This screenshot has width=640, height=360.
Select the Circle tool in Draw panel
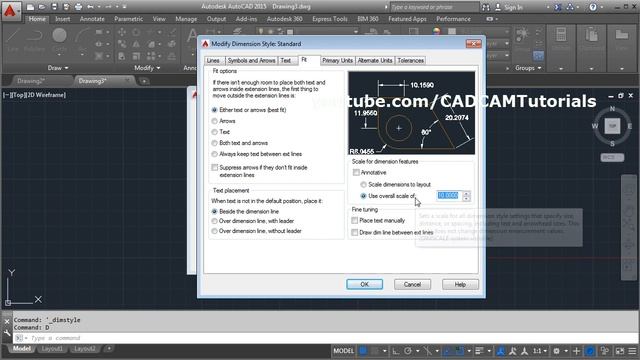[x=60, y=40]
